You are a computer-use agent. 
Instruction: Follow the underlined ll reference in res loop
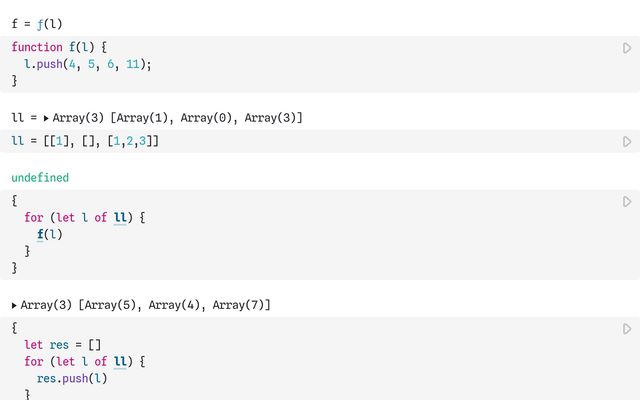[x=120, y=362]
